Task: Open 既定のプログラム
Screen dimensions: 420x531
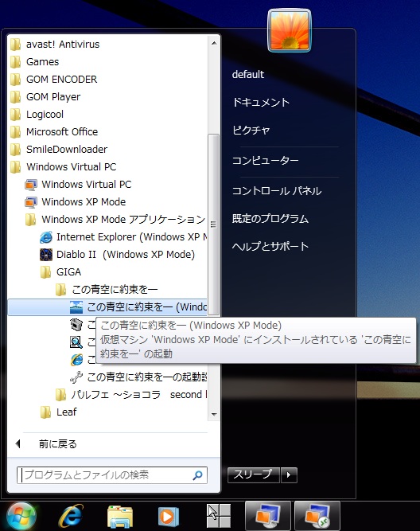Action: pos(270,219)
